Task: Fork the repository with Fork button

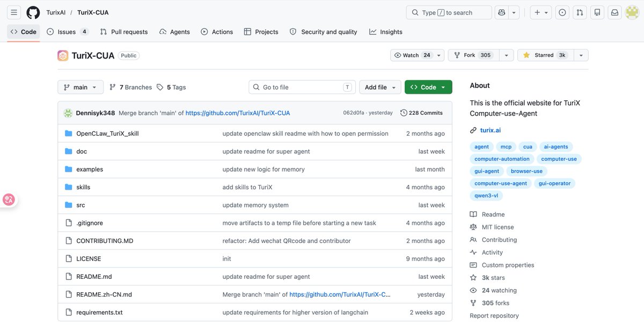Action: pos(473,55)
